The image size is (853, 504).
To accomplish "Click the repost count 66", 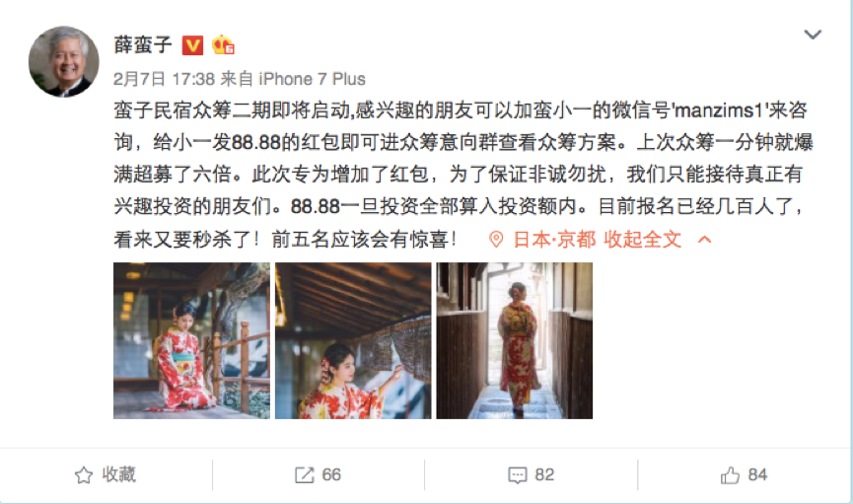I will tap(331, 475).
